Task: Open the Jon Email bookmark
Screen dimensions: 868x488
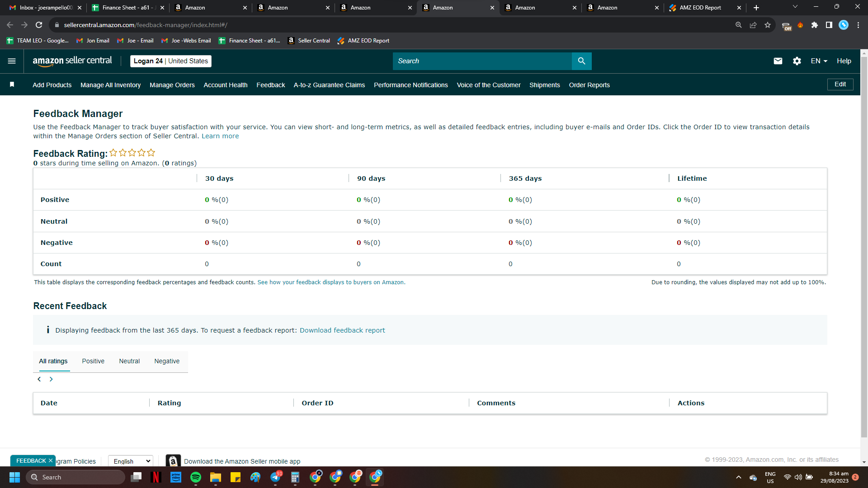Action: [x=93, y=41]
